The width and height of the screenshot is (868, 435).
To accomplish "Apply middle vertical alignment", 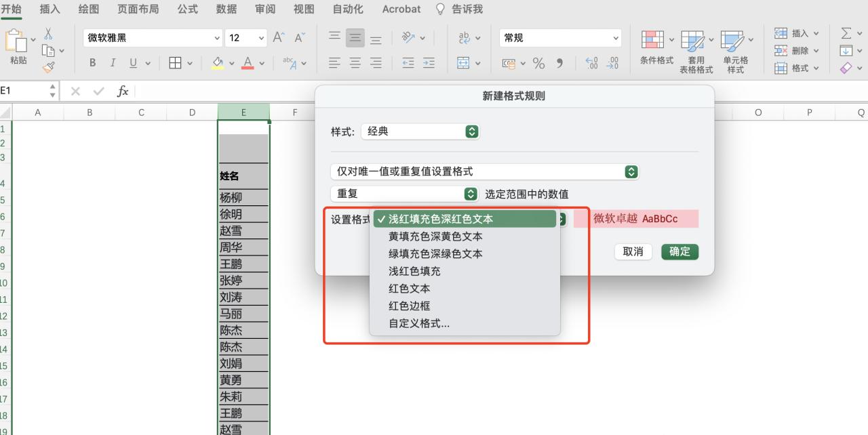I will [355, 38].
